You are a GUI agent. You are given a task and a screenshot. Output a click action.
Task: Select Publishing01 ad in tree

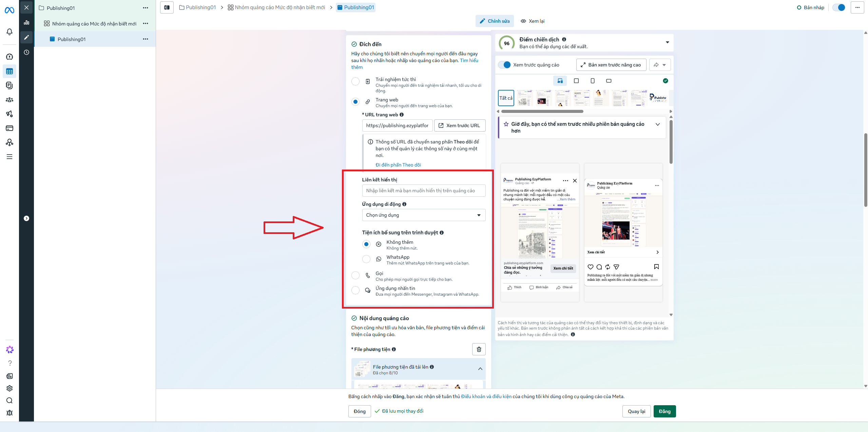(72, 39)
